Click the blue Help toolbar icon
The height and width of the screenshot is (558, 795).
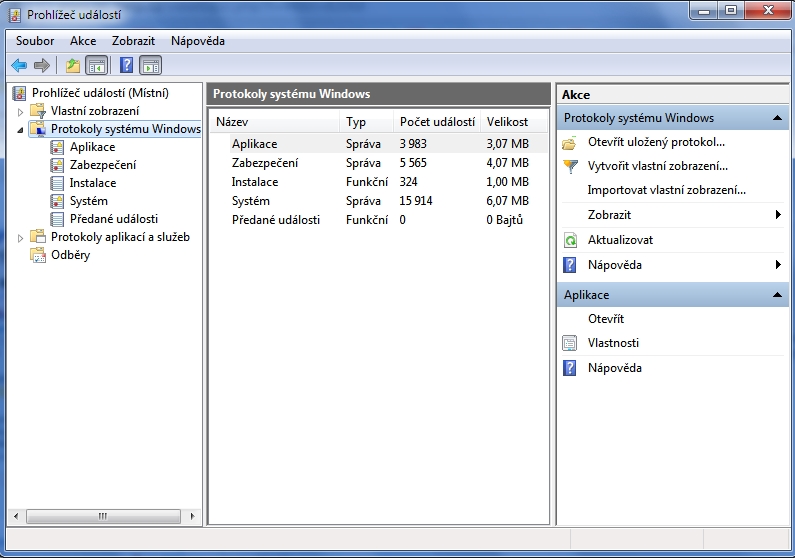[126, 65]
